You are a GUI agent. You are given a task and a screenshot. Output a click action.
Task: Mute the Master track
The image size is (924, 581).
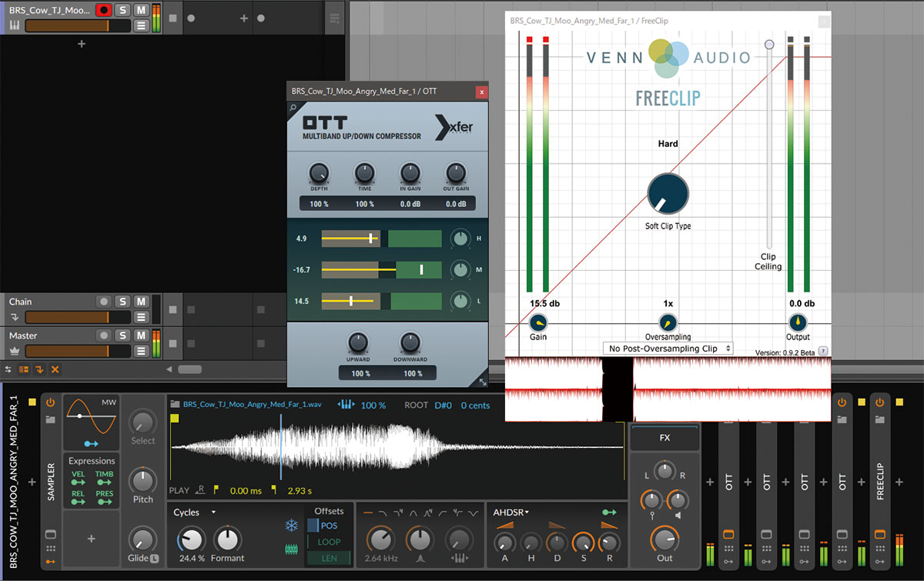[141, 336]
